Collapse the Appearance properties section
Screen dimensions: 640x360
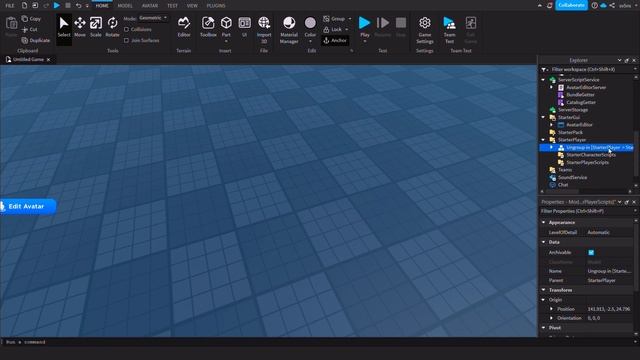pos(544,222)
